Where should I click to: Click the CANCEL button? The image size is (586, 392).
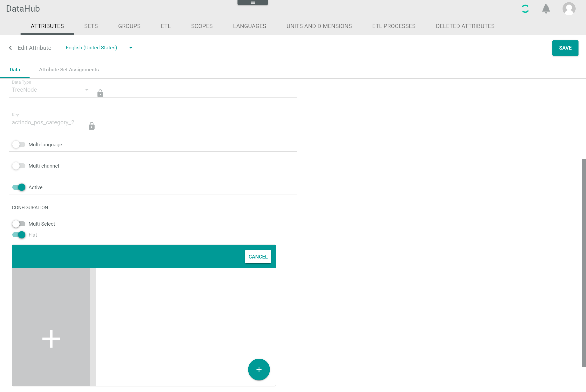258,257
